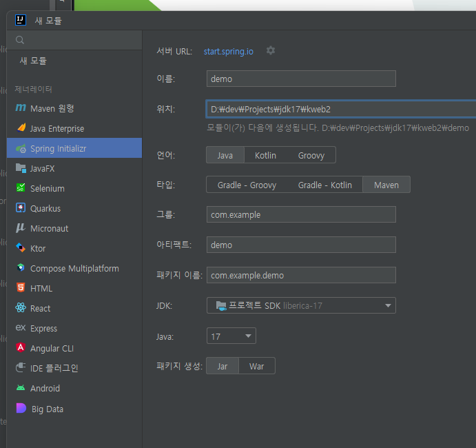Click the Maven archetype generator icon

pyautogui.click(x=21, y=108)
